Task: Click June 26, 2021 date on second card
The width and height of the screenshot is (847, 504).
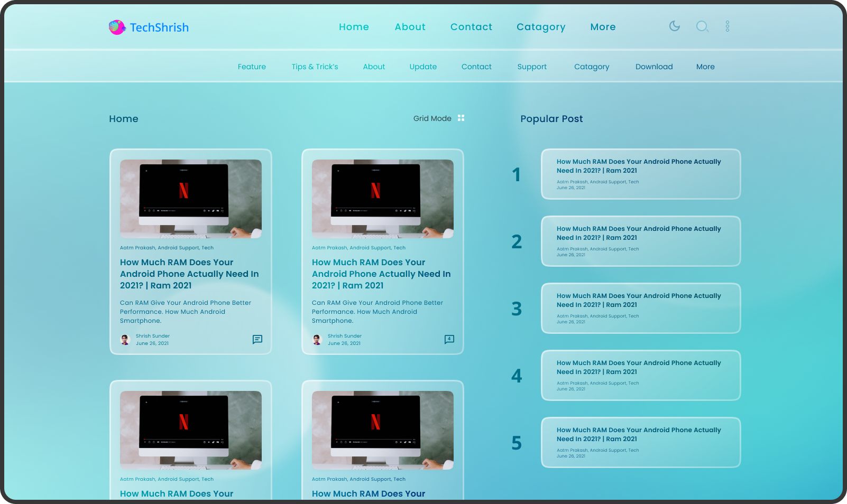Action: [344, 343]
